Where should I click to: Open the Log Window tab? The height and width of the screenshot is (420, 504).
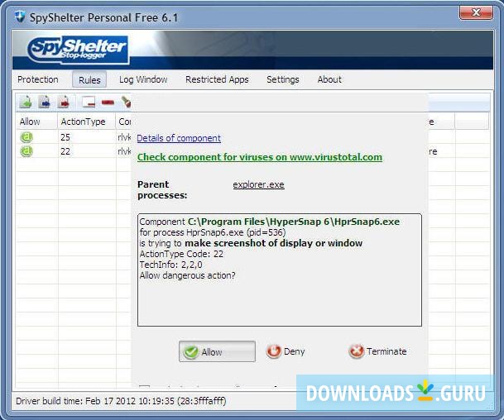143,79
